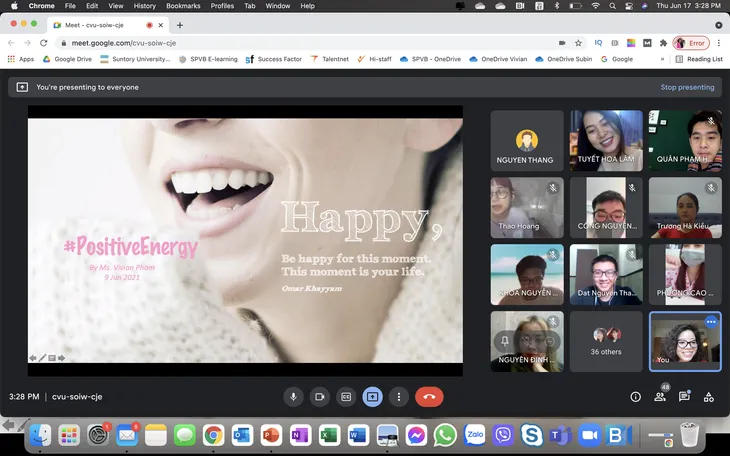Open Spotlight search

pos(612,6)
